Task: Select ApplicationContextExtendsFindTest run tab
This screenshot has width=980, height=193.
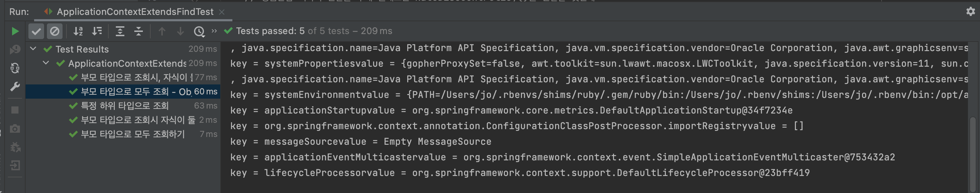Action: point(135,12)
